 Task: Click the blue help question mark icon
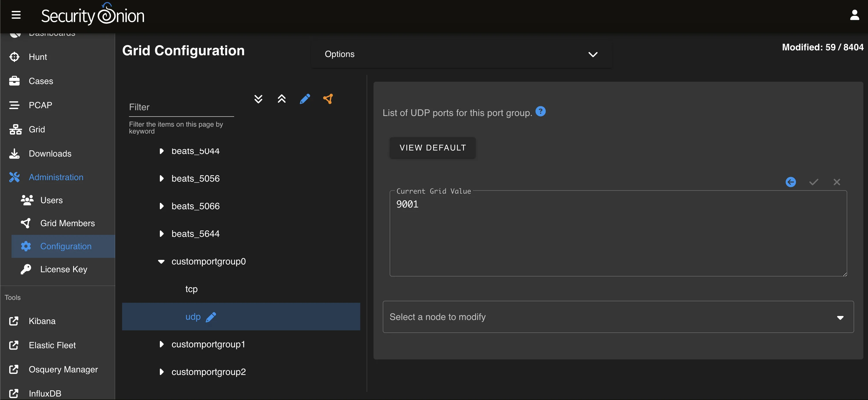point(540,111)
